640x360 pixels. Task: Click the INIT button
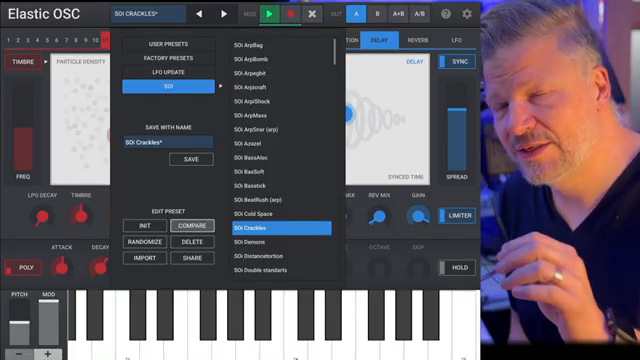[x=145, y=225]
